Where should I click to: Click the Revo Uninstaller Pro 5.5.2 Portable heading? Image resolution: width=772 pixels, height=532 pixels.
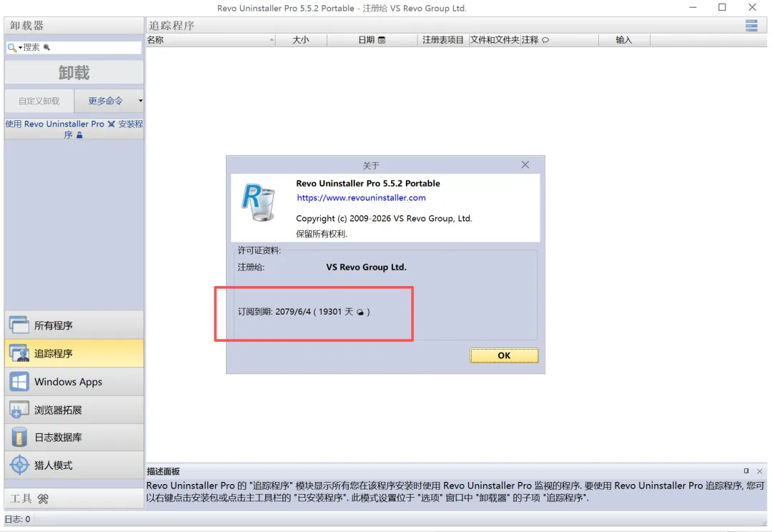tap(368, 183)
